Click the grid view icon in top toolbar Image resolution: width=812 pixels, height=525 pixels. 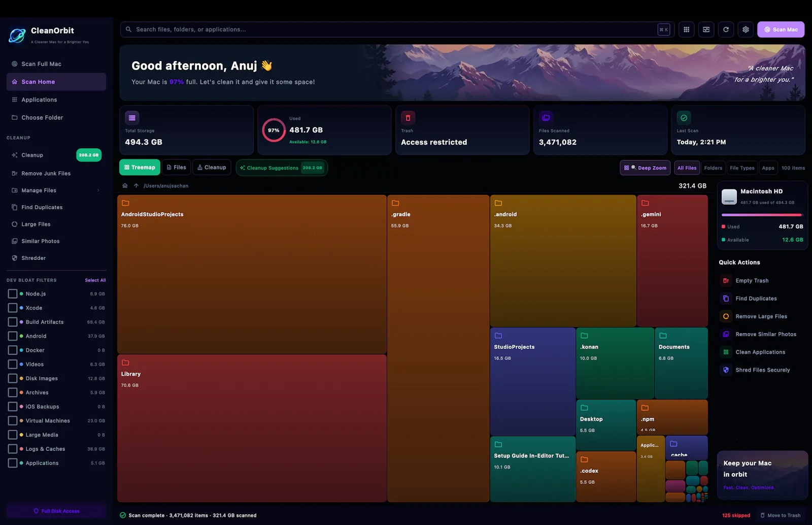[686, 29]
